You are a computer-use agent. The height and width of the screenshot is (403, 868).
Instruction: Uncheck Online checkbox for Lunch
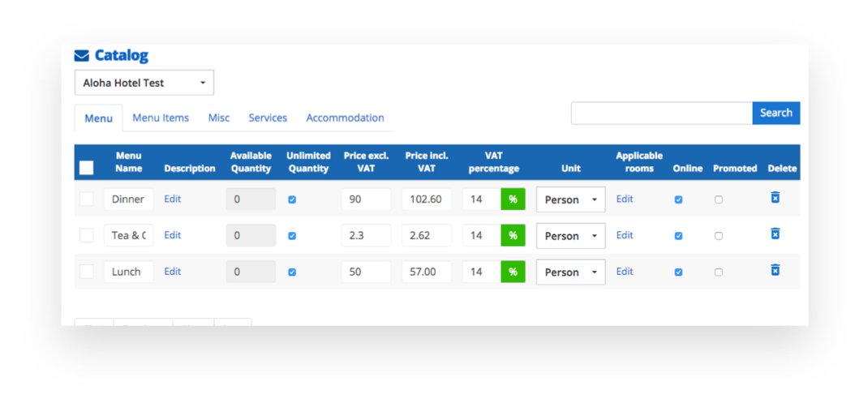click(678, 272)
